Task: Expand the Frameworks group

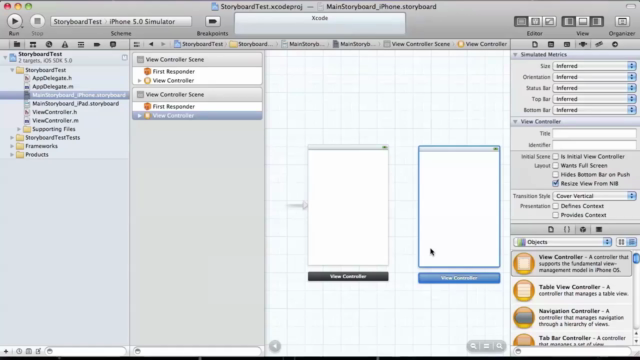Action: point(12,146)
